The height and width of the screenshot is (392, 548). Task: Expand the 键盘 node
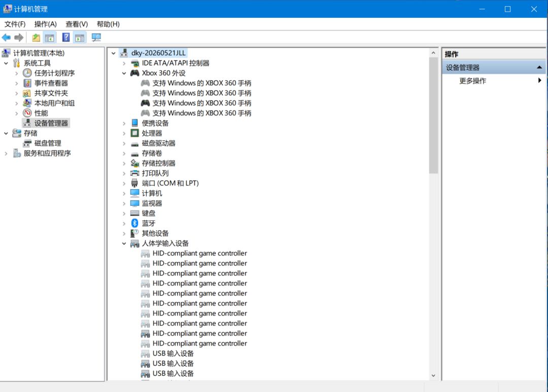(124, 213)
